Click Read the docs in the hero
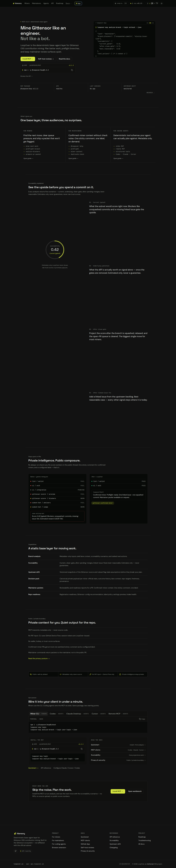The height and width of the screenshot is (868, 176). point(64,59)
